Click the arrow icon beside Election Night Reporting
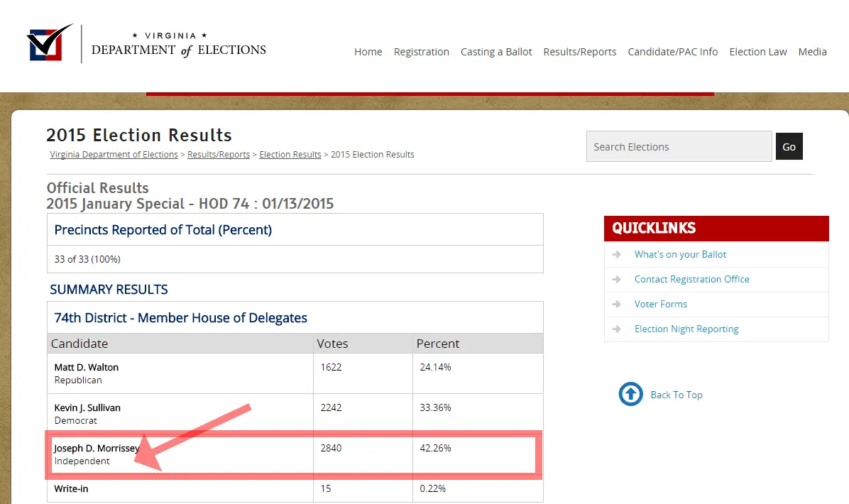 (617, 329)
